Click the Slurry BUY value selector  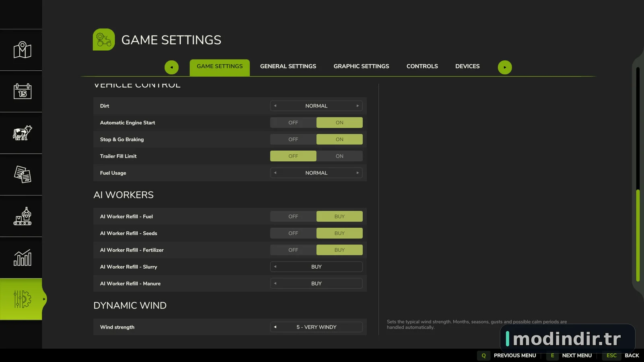click(316, 267)
